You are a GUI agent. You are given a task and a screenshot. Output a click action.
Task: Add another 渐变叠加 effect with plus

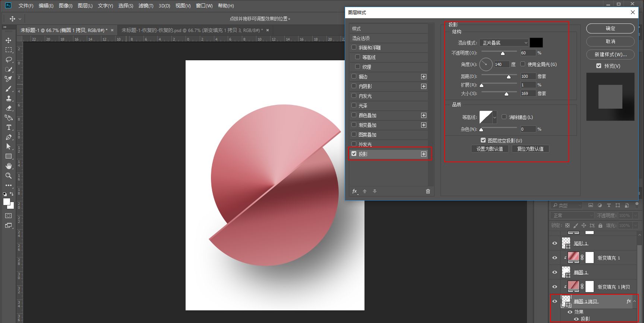coord(424,125)
